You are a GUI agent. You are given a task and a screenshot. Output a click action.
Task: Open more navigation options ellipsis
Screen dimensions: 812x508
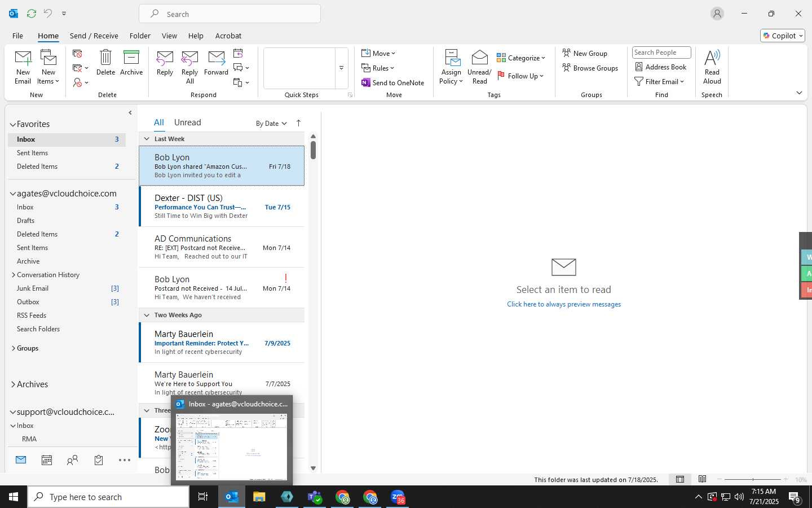coord(125,460)
